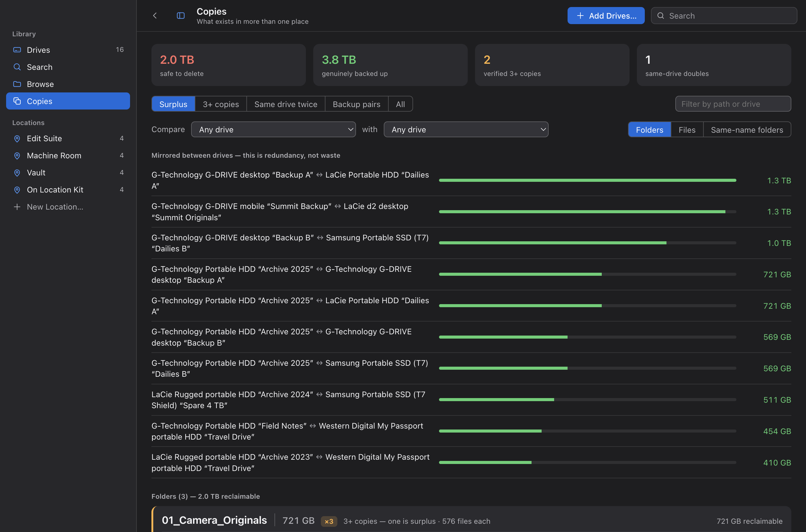The image size is (806, 532).
Task: Click the plus icon for New Location
Action: 17,207
